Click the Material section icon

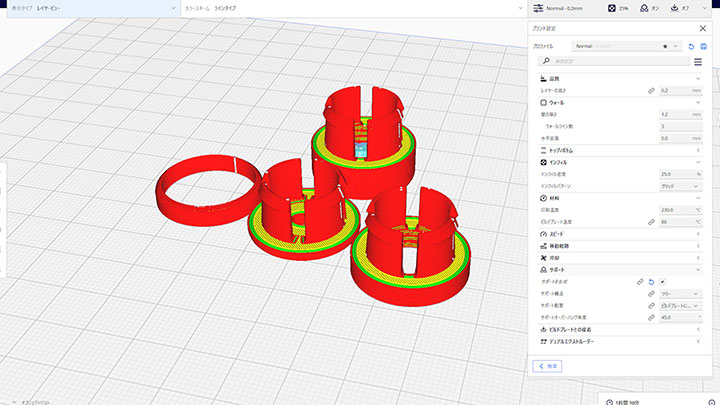[544, 198]
